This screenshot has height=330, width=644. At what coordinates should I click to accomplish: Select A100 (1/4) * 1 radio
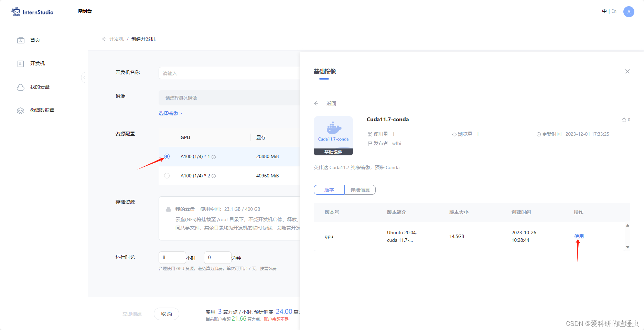coord(167,156)
